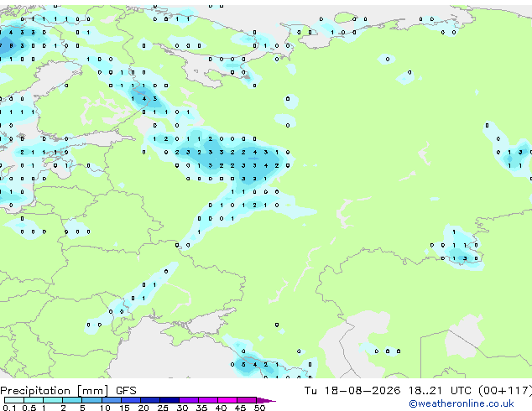
Task: Click the above-50 mm arrow tip on legend
Action: 266,401
